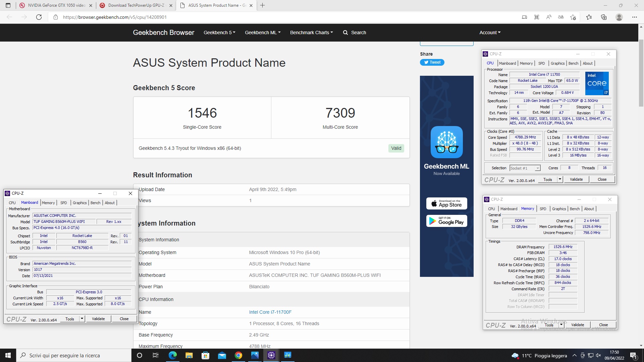Click Validate in CPU-Z Memory window
Screen dimensions: 644x362
tap(578, 325)
